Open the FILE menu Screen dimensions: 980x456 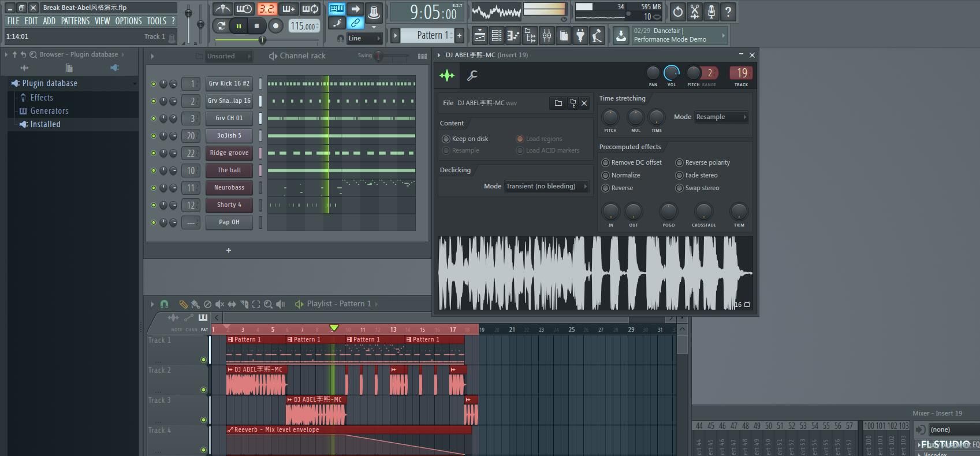pos(13,21)
